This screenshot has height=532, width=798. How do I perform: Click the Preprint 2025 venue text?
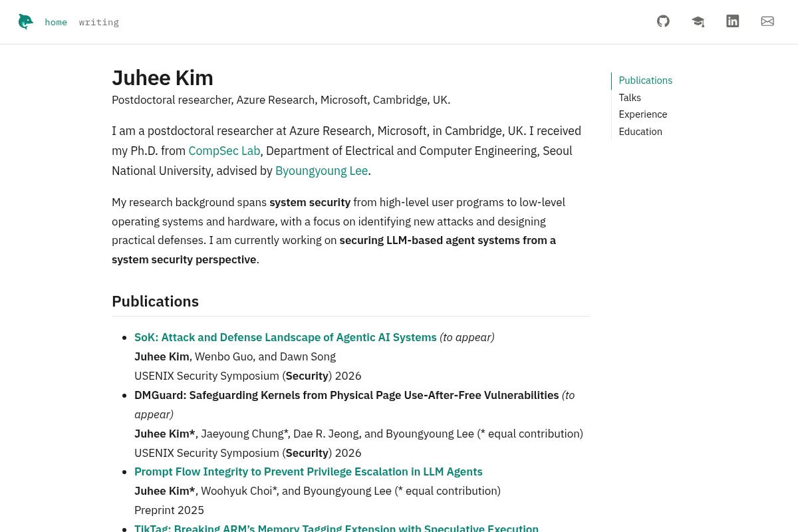click(169, 510)
